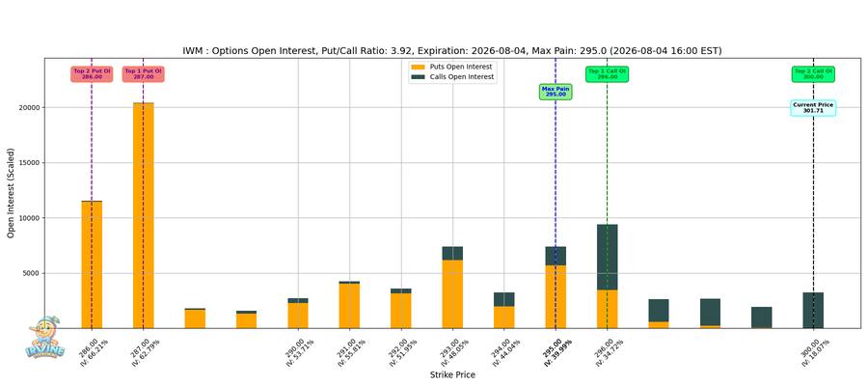Click the 'Strike Price' x-axis title
This screenshot has width=868, height=386.
point(452,375)
